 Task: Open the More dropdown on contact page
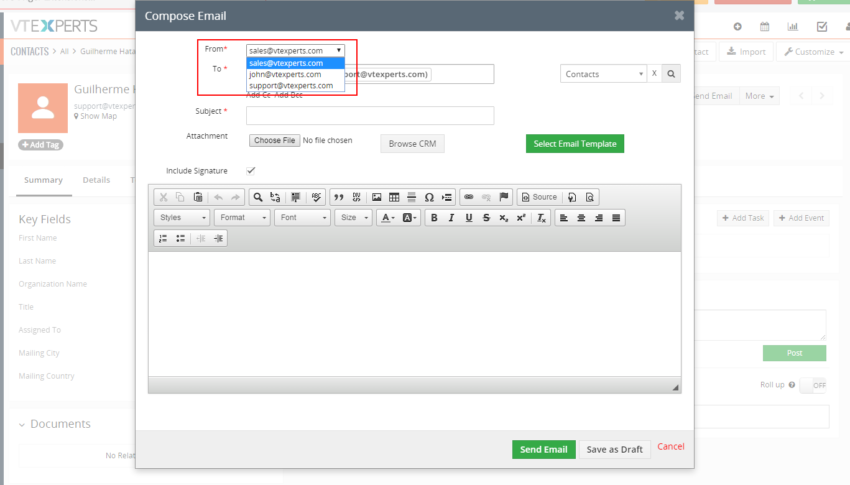pyautogui.click(x=759, y=96)
